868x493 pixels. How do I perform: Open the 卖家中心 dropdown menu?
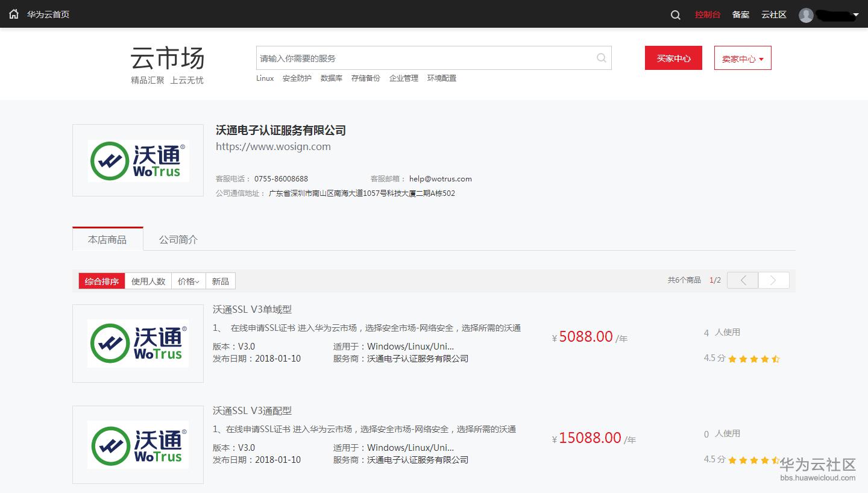tap(742, 58)
